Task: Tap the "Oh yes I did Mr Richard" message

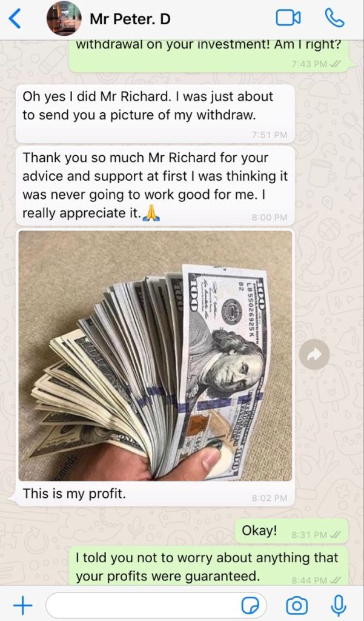Action: (155, 113)
